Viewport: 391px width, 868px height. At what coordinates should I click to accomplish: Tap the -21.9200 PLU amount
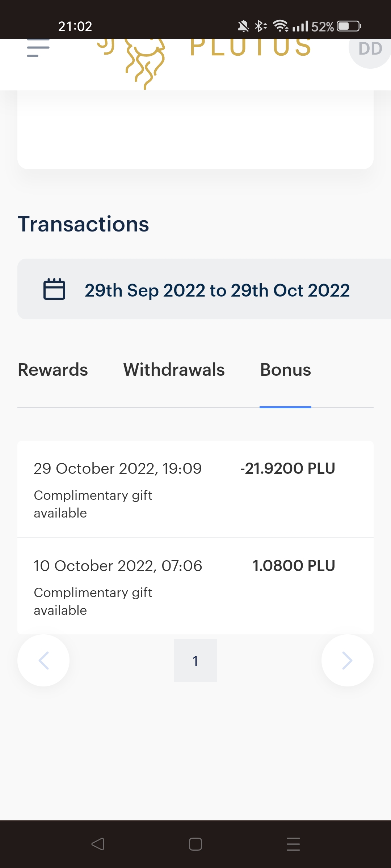pos(287,469)
